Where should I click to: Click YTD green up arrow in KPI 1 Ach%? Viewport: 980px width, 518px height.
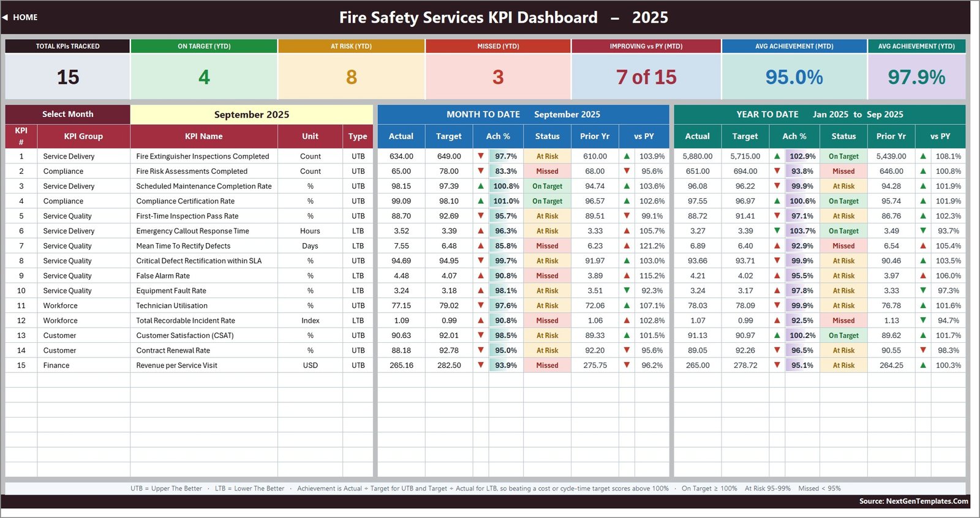tap(777, 156)
